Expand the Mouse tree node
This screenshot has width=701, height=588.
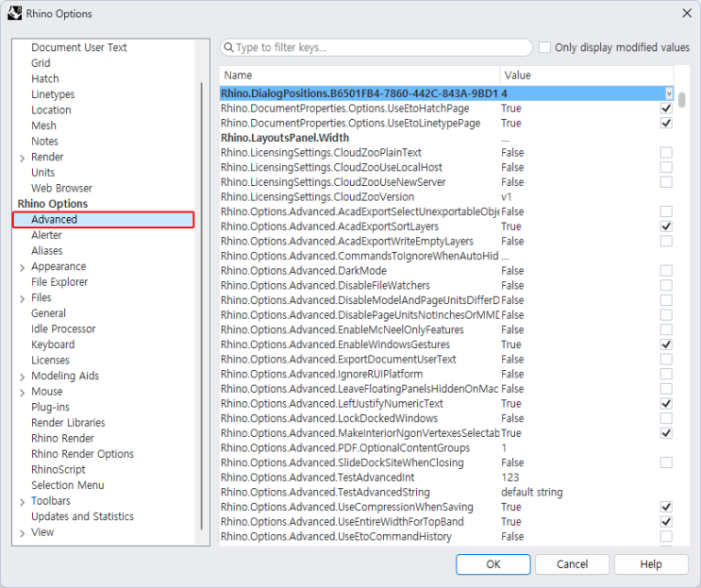22,393
